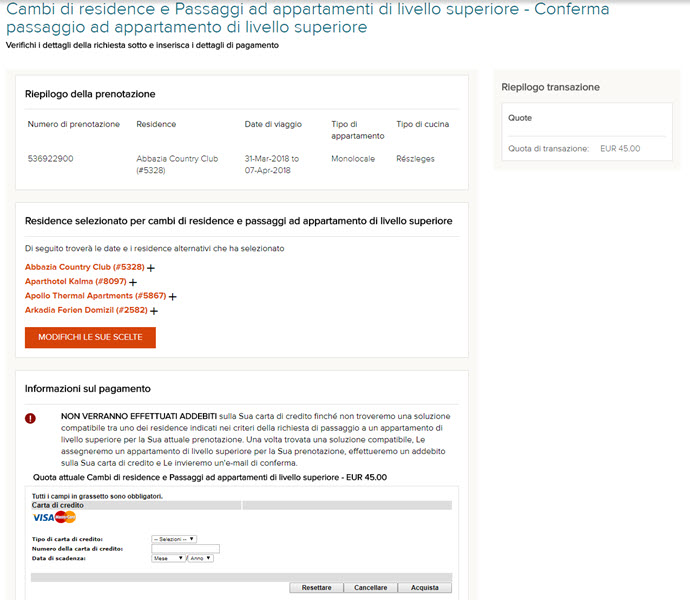Click the MasterCard logo
This screenshot has width=690, height=600.
[66, 517]
